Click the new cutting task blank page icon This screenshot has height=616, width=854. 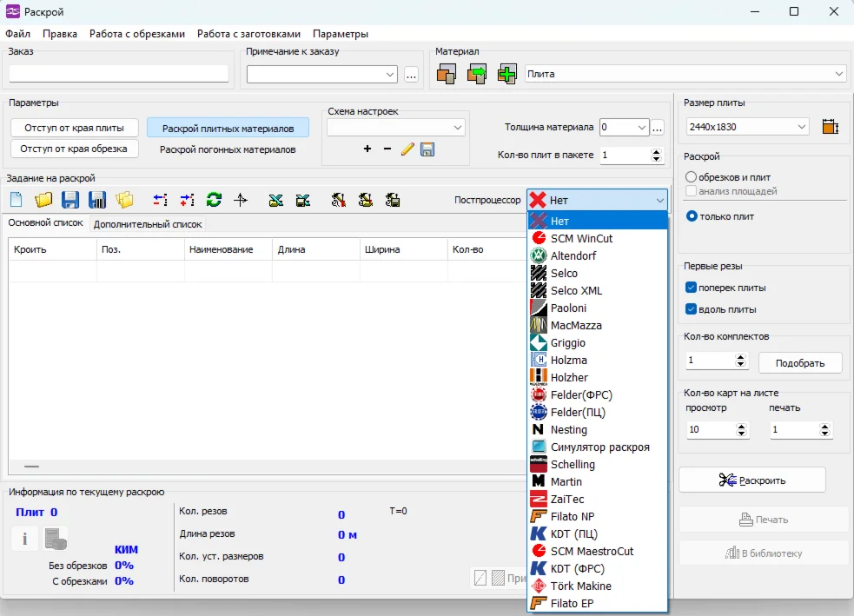click(x=17, y=200)
